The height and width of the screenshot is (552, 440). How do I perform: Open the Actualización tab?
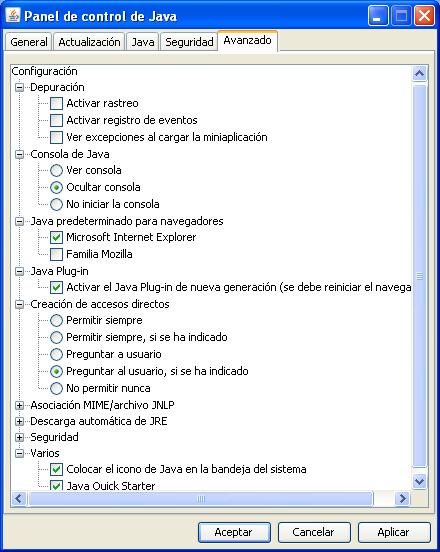point(89,42)
